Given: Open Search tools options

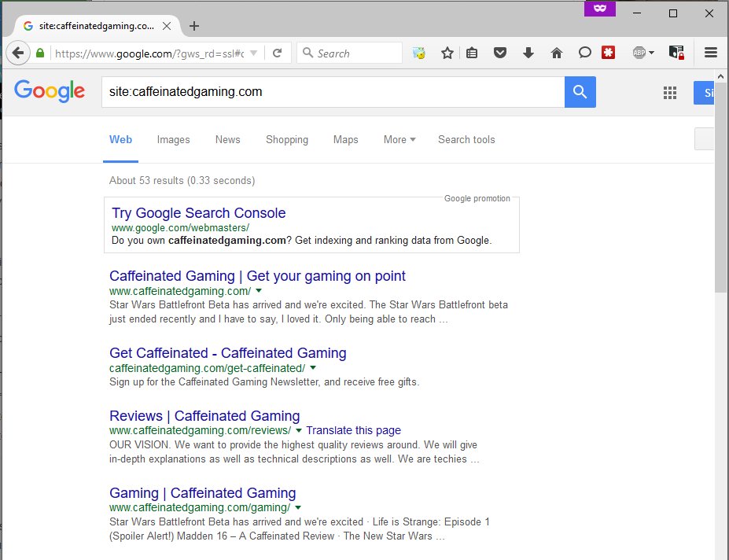Looking at the screenshot, I should pyautogui.click(x=466, y=139).
